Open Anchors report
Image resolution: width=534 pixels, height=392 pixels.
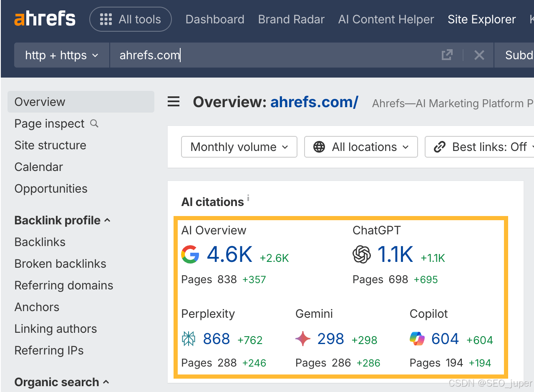pyautogui.click(x=37, y=307)
